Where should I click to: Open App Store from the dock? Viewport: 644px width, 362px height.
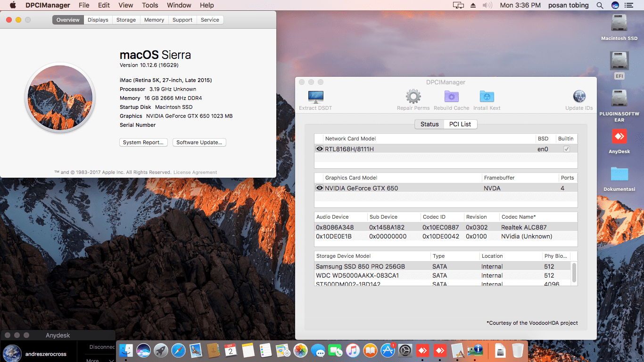(x=388, y=350)
